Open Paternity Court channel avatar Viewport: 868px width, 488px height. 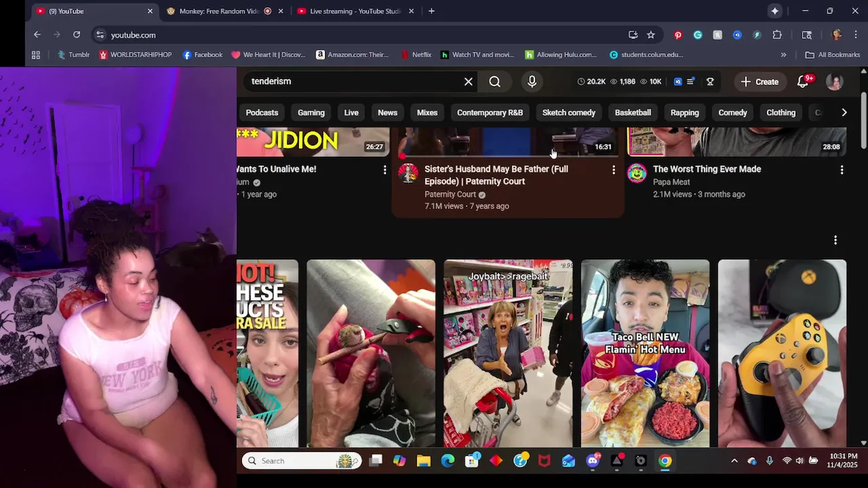pos(408,174)
